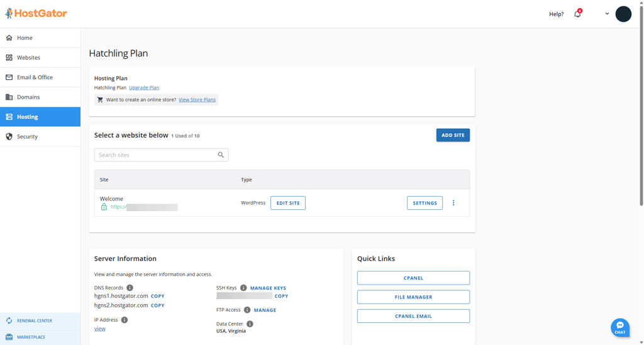Open the Welcome site https link
This screenshot has width=644, height=345.
coord(144,207)
